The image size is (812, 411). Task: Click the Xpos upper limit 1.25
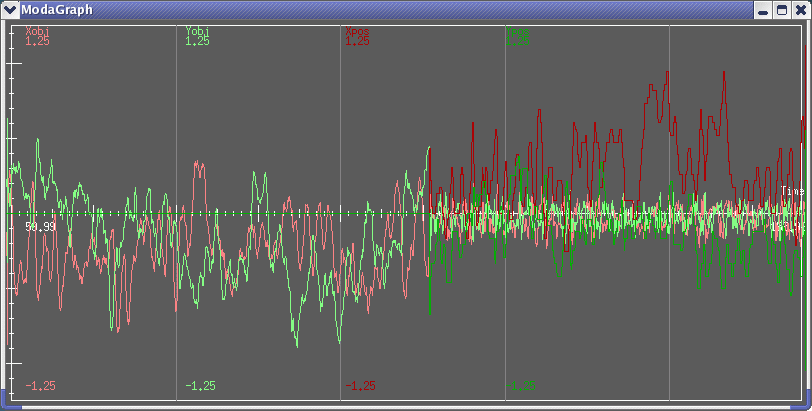(357, 41)
